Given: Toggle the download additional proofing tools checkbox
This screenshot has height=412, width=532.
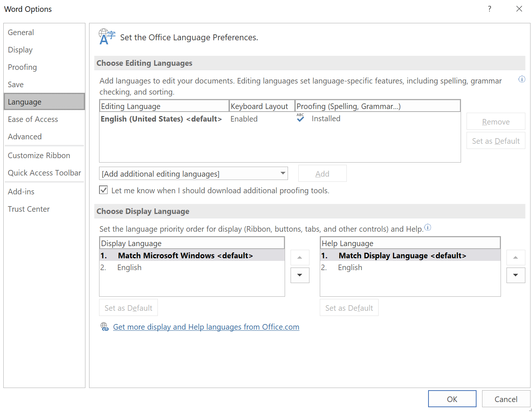Looking at the screenshot, I should pyautogui.click(x=104, y=190).
